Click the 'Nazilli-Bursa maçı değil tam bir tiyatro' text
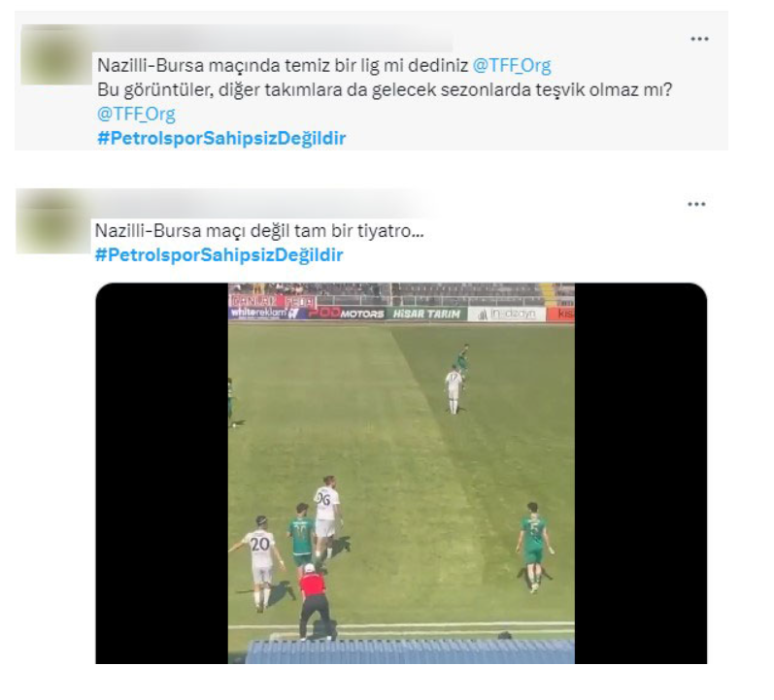774x700 pixels. 259,231
